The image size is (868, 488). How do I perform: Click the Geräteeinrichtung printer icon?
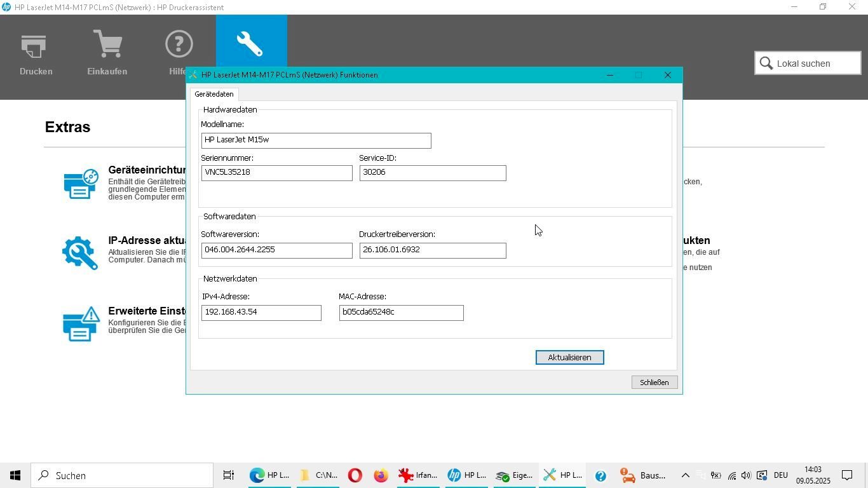click(x=81, y=184)
